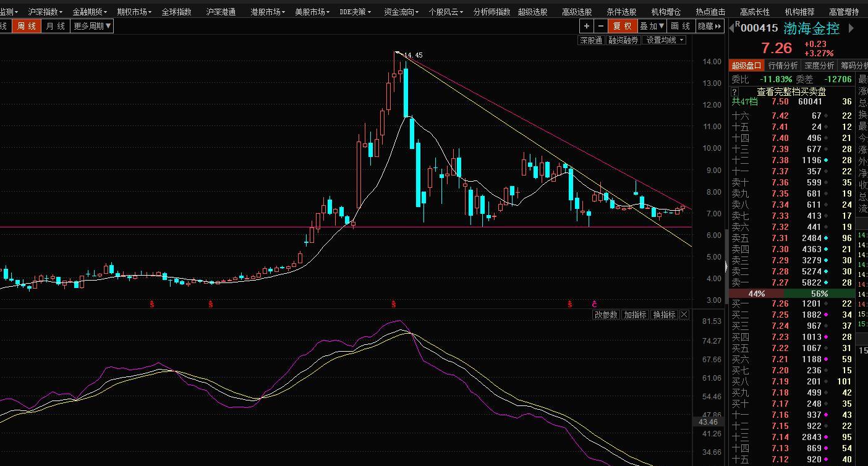Switch to 月线 monthly chart

(56, 26)
